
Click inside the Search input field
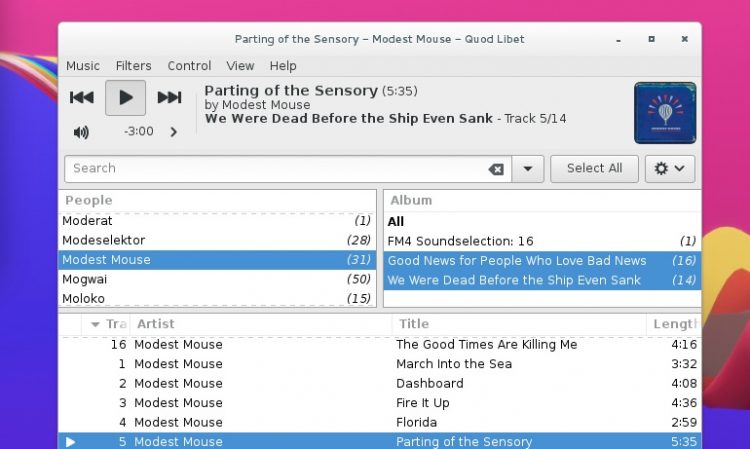click(277, 169)
